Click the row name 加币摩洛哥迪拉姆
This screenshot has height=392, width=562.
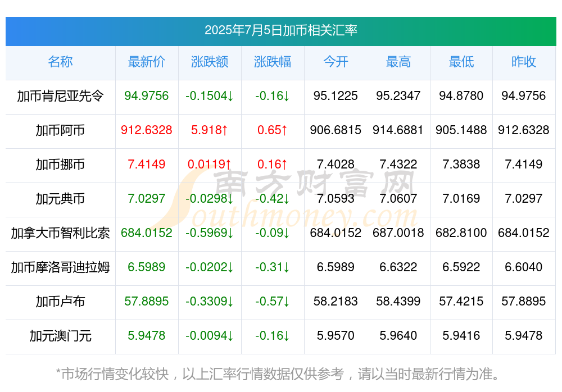60,267
